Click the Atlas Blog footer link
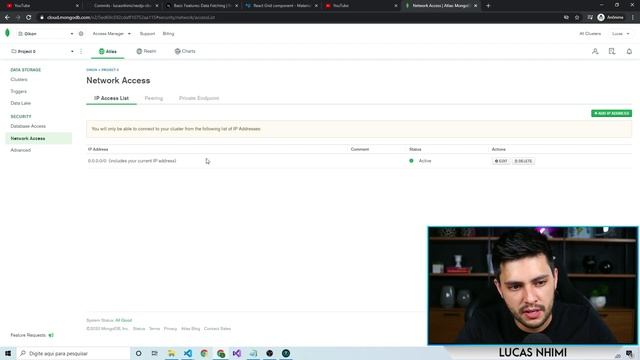Viewport: 640px width, 360px height. pos(191,329)
